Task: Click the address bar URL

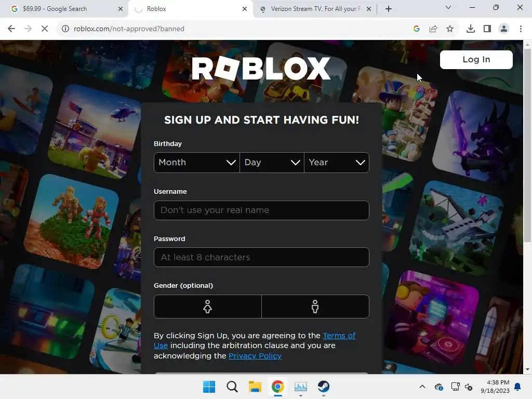Action: click(x=129, y=29)
